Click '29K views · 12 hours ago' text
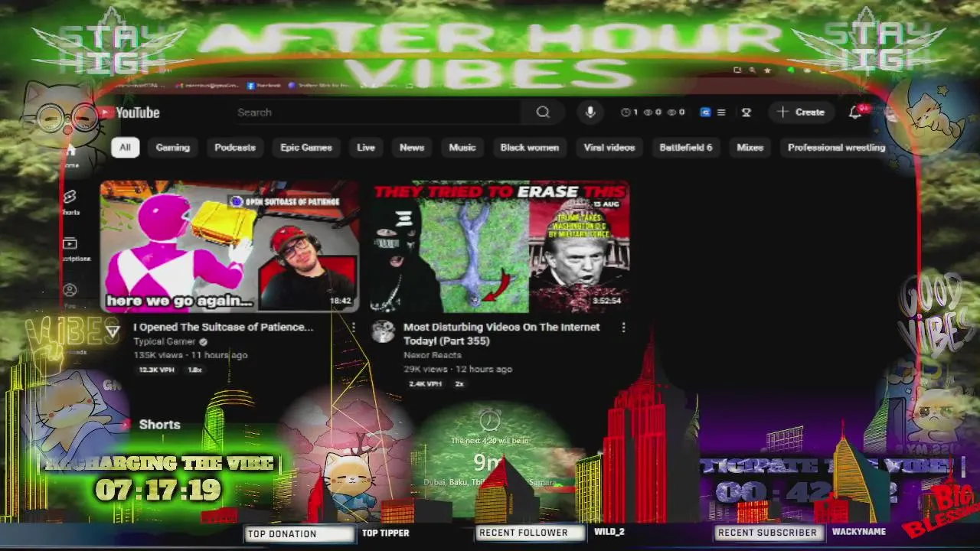This screenshot has height=551, width=980. pyautogui.click(x=458, y=369)
